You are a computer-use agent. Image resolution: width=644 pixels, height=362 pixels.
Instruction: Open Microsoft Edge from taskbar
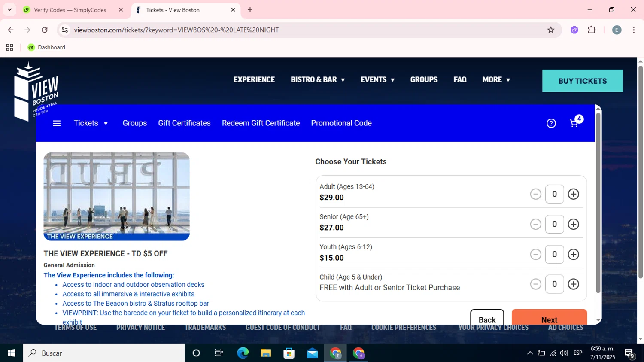tap(243, 353)
